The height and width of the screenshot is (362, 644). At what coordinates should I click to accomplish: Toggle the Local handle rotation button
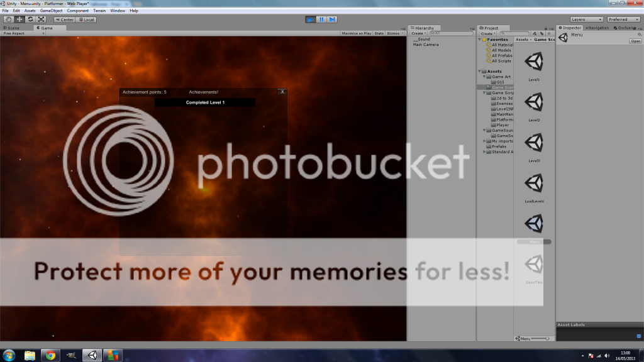coord(87,19)
